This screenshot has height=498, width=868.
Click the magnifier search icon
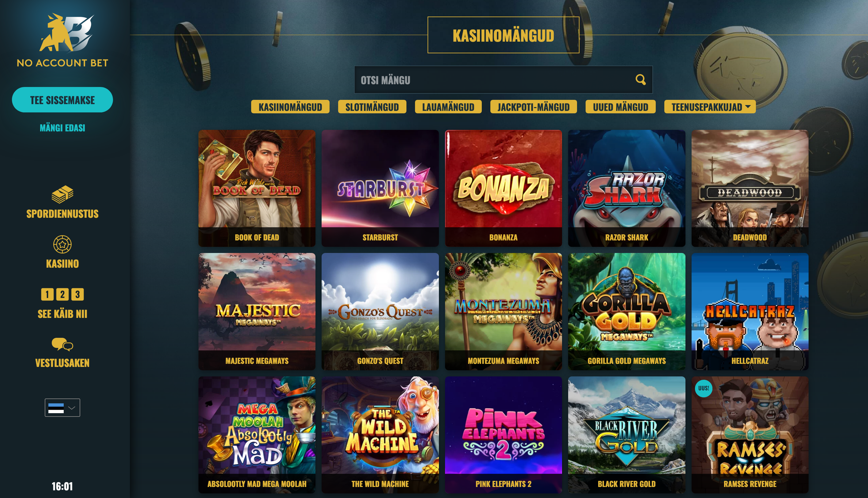click(x=640, y=80)
